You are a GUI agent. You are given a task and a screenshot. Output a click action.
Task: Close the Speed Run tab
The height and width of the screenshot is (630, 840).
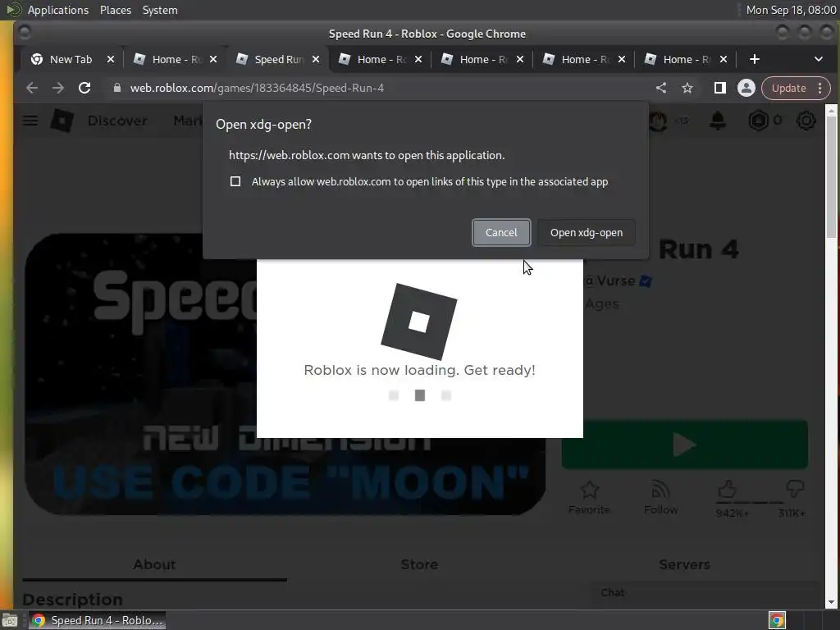point(316,59)
